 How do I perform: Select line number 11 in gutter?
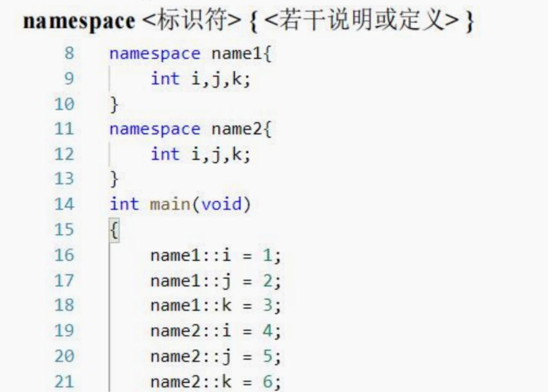tap(64, 129)
